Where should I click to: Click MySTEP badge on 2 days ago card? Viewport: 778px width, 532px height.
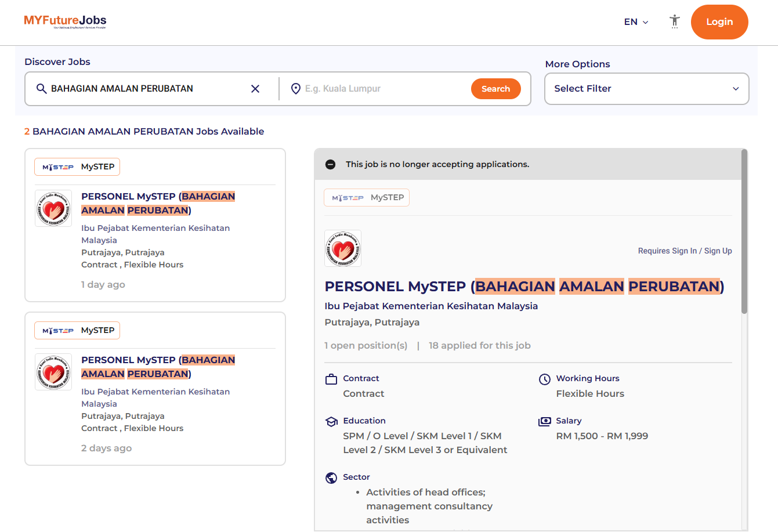pyautogui.click(x=77, y=330)
